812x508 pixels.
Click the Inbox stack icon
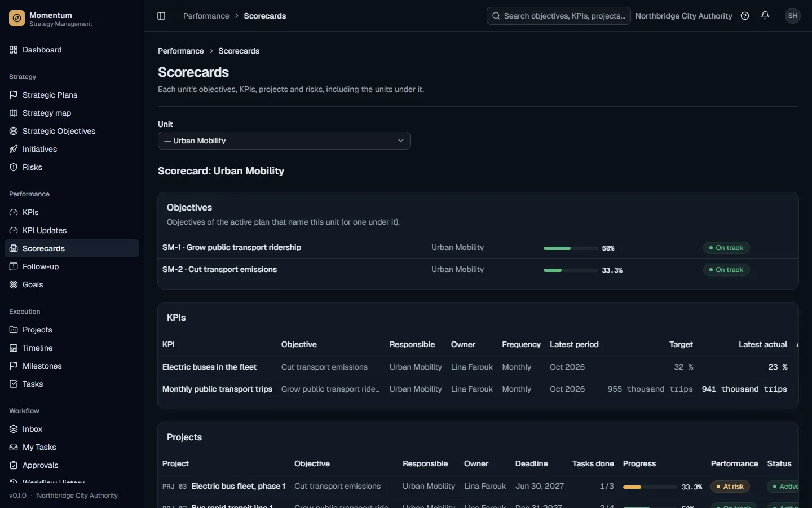pos(14,429)
